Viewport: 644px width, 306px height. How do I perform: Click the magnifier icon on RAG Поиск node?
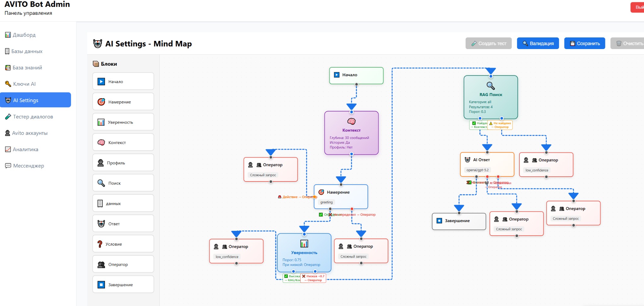click(491, 86)
